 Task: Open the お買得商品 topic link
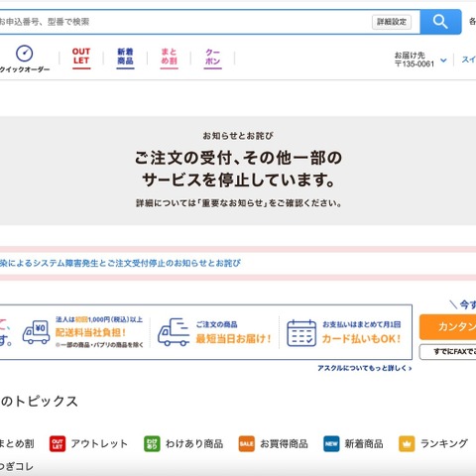(284, 443)
